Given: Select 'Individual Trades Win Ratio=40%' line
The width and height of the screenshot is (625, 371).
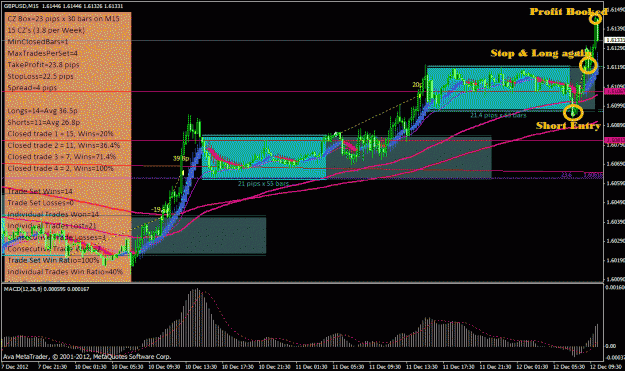Looking at the screenshot, I should click(65, 272).
